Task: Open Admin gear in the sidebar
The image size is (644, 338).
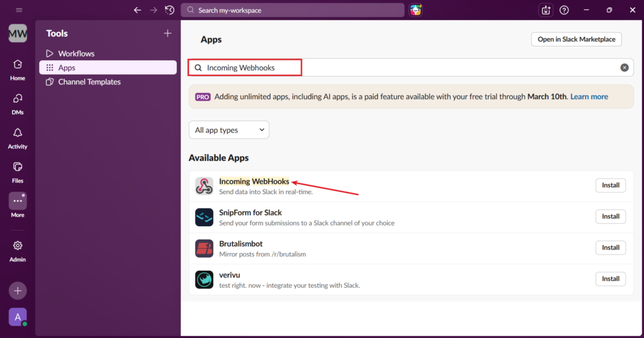Action: pyautogui.click(x=18, y=251)
